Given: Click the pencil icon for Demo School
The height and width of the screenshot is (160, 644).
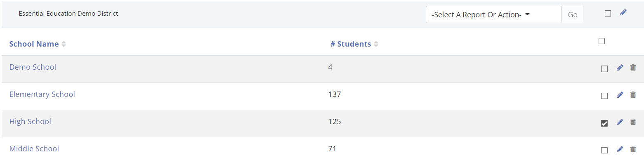Looking at the screenshot, I should click(620, 68).
